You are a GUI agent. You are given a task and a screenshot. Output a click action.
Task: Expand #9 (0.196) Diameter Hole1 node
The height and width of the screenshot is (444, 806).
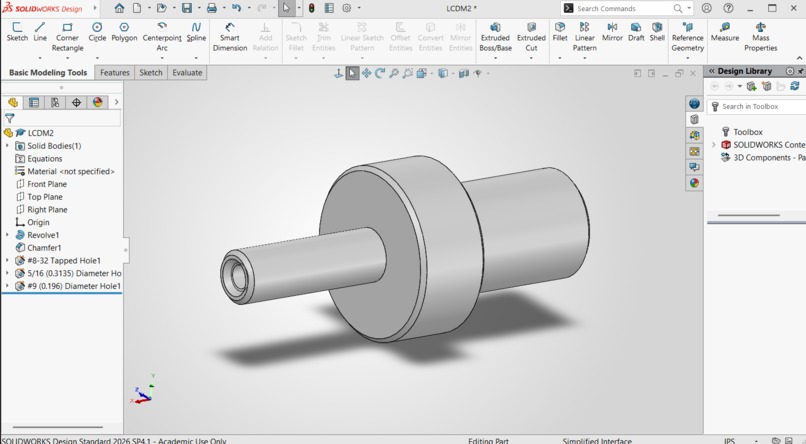[x=7, y=286]
